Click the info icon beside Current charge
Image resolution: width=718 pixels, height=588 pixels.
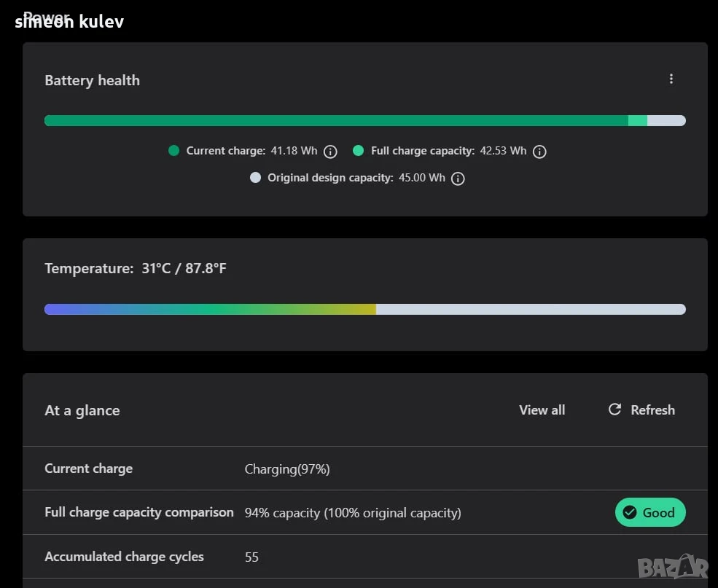coord(330,152)
